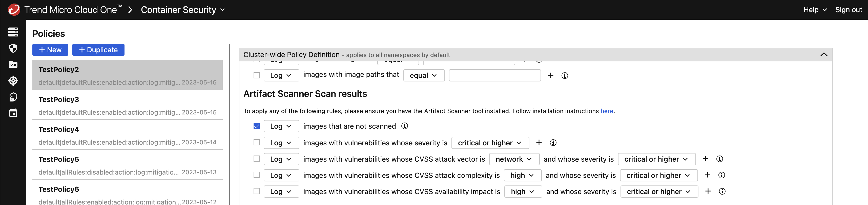The height and width of the screenshot is (205, 868).
Task: Open the 'equal' image paths dropdown
Action: click(424, 75)
